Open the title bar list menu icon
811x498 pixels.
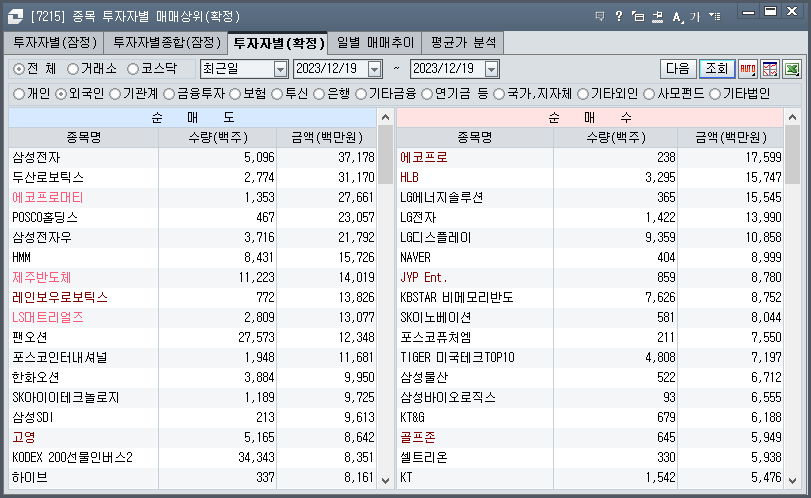tap(715, 17)
